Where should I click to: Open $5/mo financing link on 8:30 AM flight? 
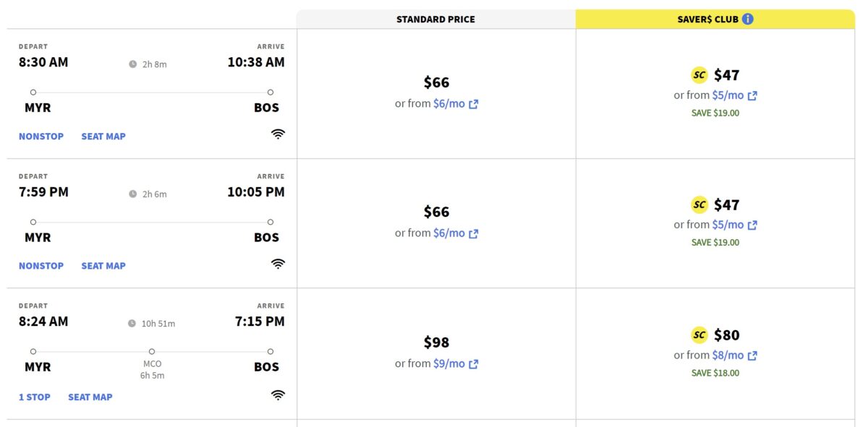click(x=728, y=95)
